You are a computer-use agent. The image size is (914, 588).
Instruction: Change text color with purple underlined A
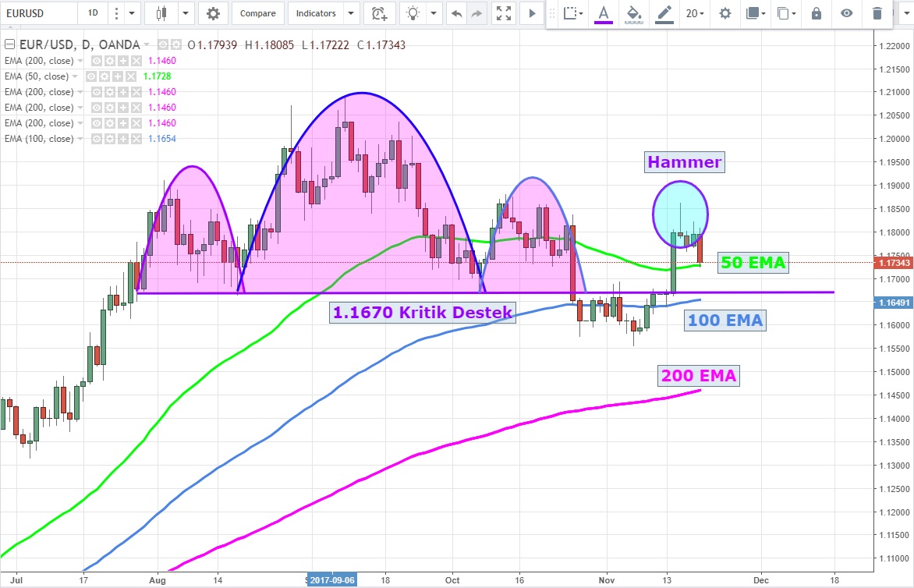pyautogui.click(x=603, y=13)
